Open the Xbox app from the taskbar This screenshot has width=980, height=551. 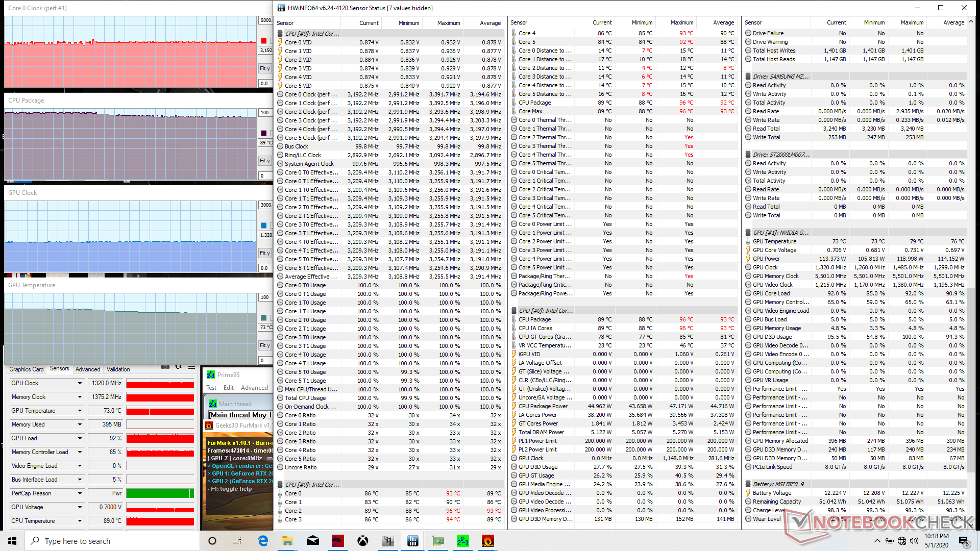point(363,541)
